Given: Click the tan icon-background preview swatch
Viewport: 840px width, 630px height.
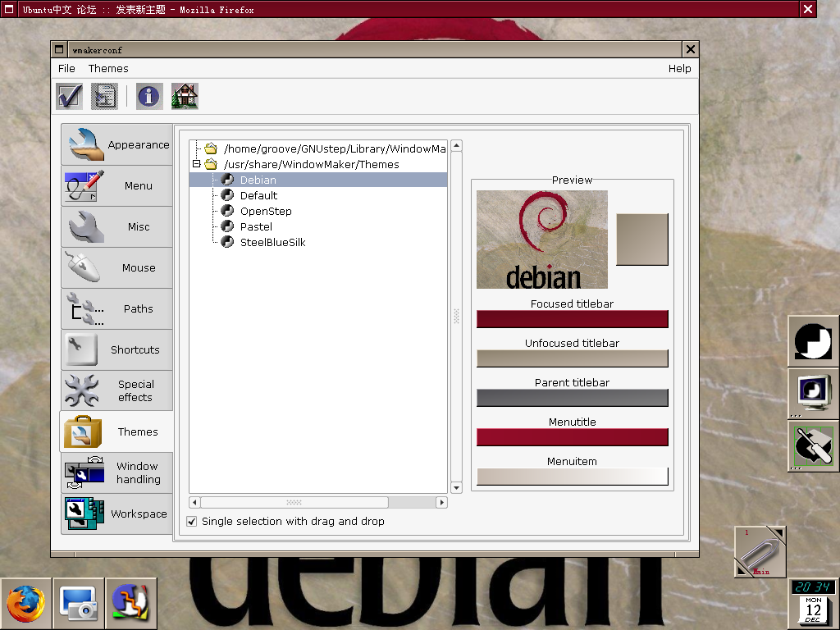Looking at the screenshot, I should point(642,240).
